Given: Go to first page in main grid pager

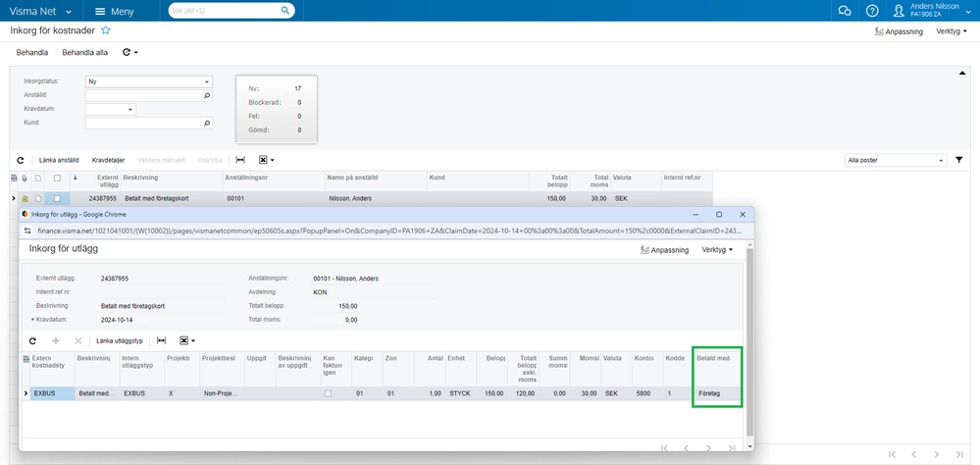Looking at the screenshot, I should point(892,454).
